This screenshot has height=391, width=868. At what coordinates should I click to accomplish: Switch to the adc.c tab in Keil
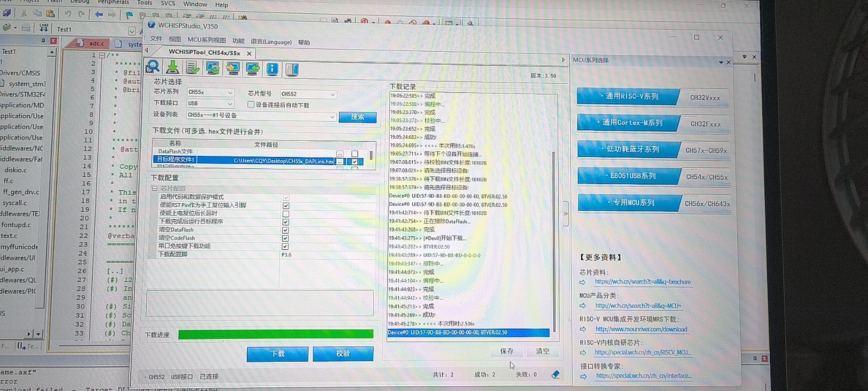(x=90, y=43)
